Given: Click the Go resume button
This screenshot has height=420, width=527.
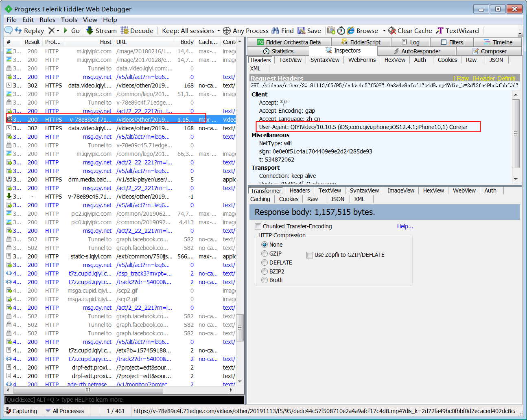Looking at the screenshot, I should coord(71,31).
